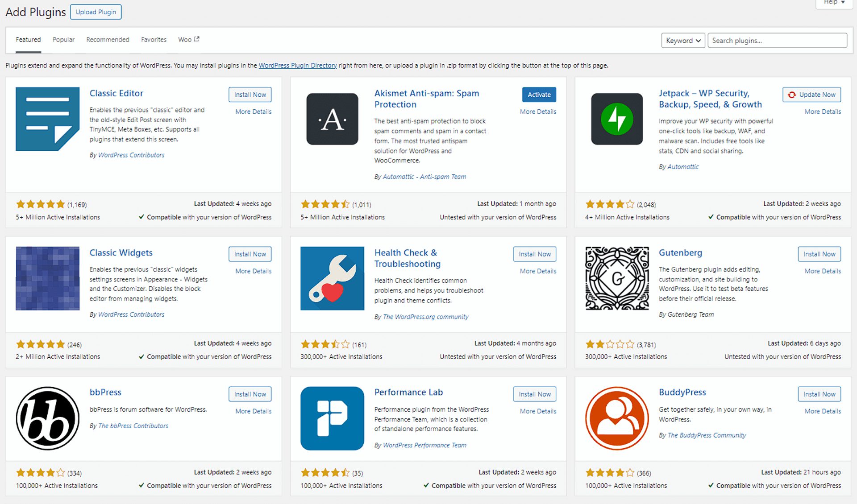Click the Jetpack plugin icon
Image resolution: width=857 pixels, height=504 pixels.
tap(617, 119)
